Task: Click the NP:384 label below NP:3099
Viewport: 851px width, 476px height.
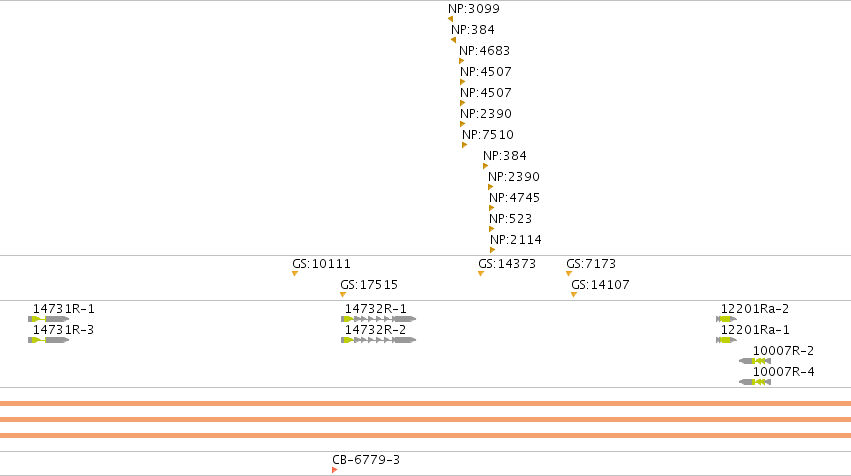Action: (473, 30)
